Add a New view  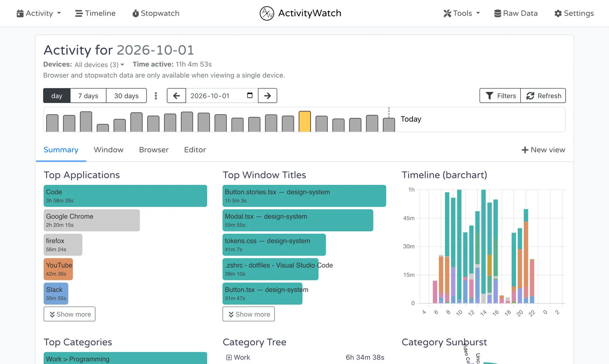pos(543,150)
